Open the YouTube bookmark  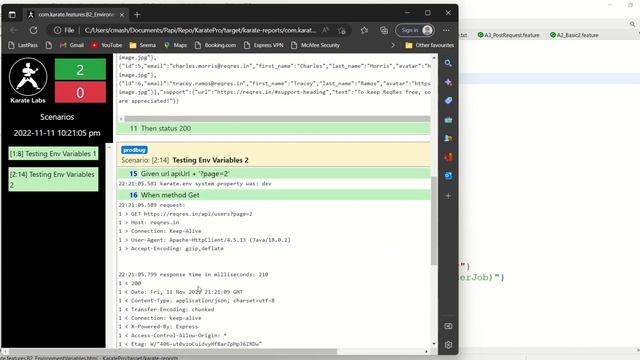coord(107,45)
